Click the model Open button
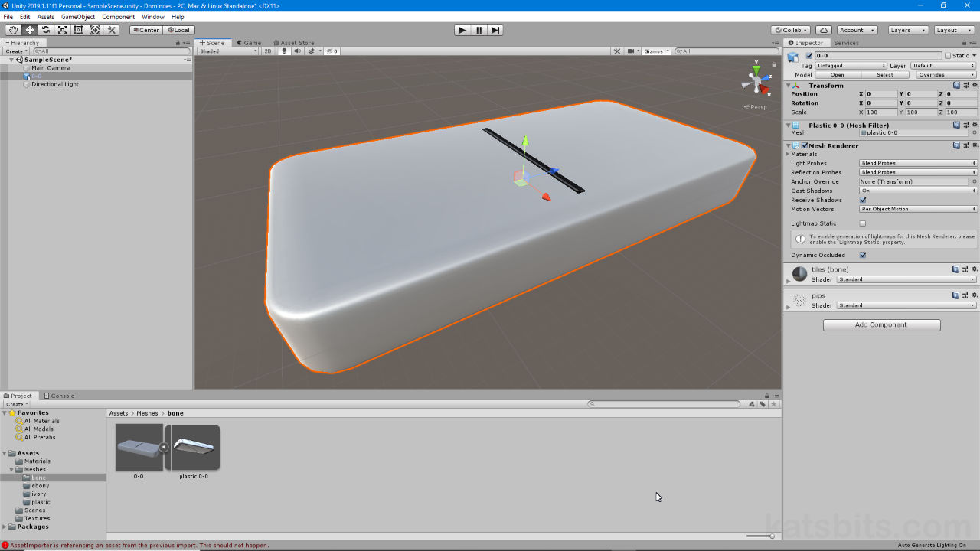980x551 pixels. point(838,75)
